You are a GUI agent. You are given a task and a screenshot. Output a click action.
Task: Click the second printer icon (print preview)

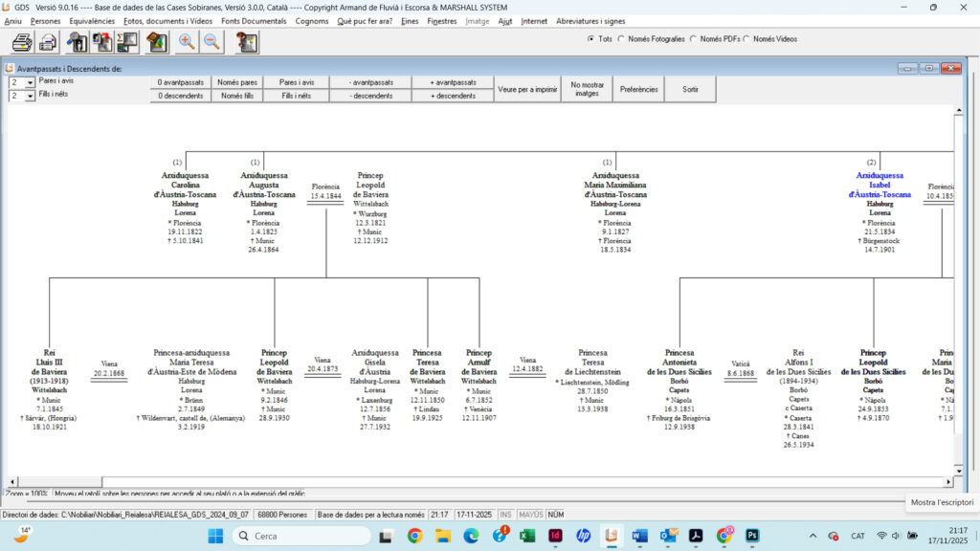click(x=48, y=41)
